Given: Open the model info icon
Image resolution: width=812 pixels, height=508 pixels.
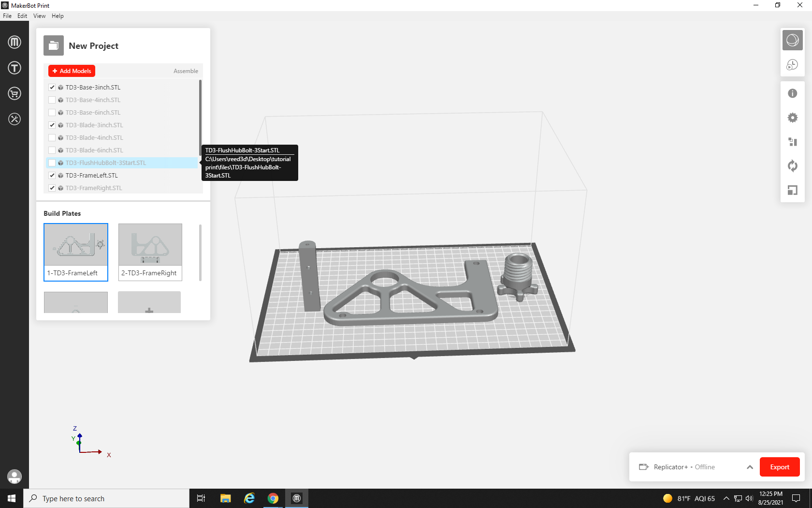Looking at the screenshot, I should click(x=793, y=93).
